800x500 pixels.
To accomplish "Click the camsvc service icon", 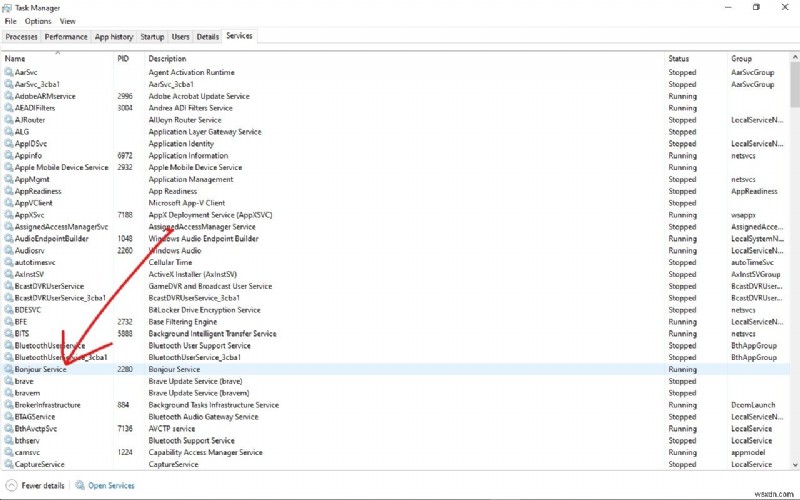I will pyautogui.click(x=9, y=453).
